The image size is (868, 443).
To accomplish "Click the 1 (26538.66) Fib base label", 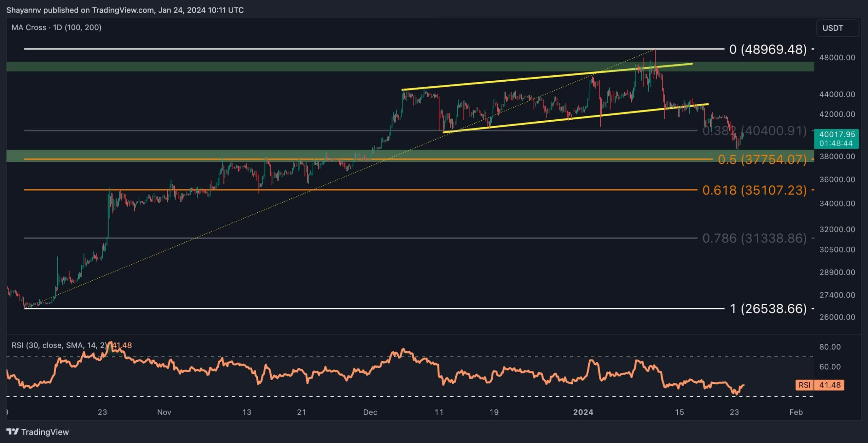I will tap(768, 308).
